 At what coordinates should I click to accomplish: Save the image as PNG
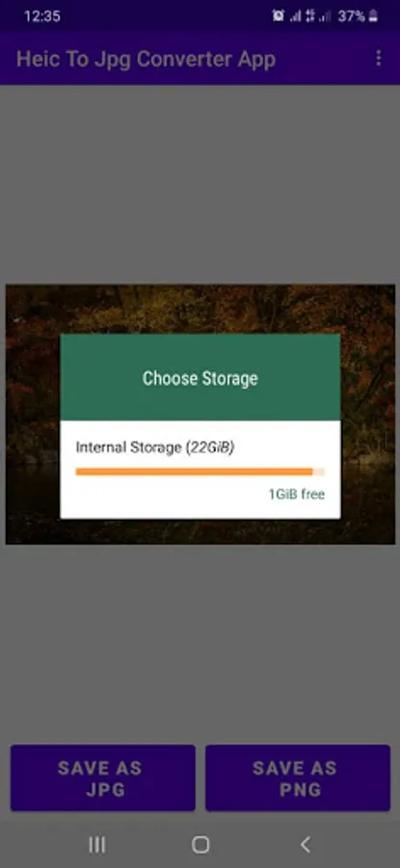pos(298,777)
